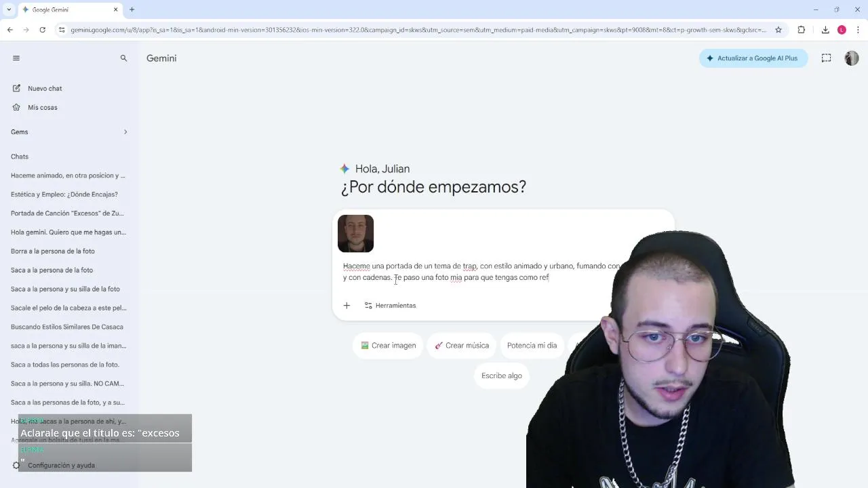Screen dimensions: 868x488
Task: Open Mis cosas in sidebar
Action: pyautogui.click(x=42, y=107)
